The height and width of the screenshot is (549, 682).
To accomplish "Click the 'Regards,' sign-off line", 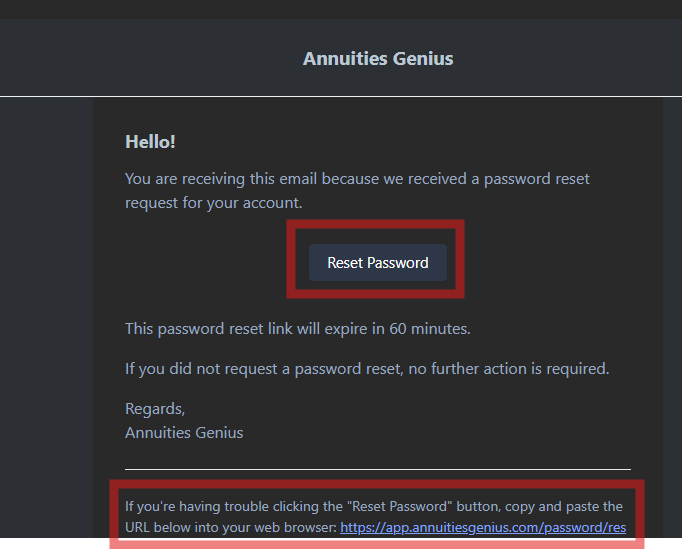I will click(x=154, y=409).
